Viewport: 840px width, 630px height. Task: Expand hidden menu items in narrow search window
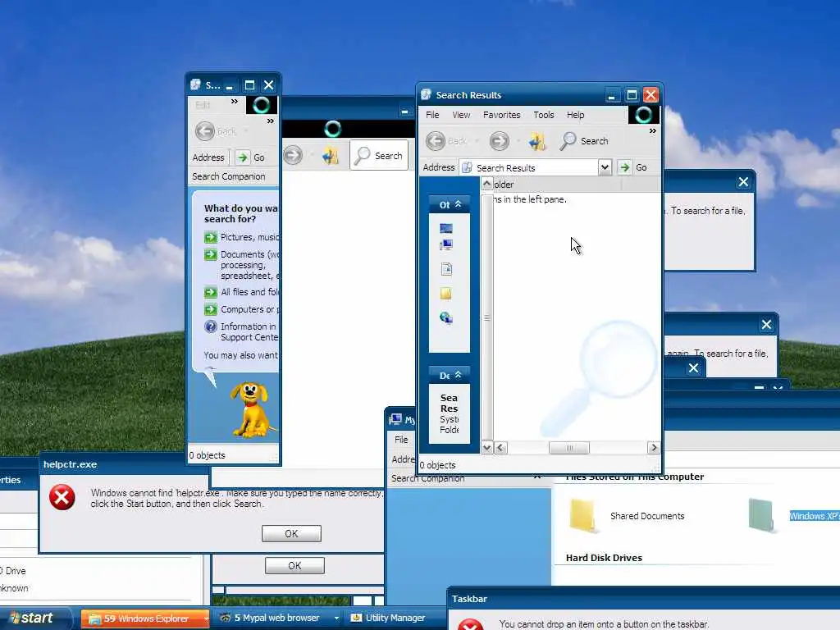tap(234, 101)
